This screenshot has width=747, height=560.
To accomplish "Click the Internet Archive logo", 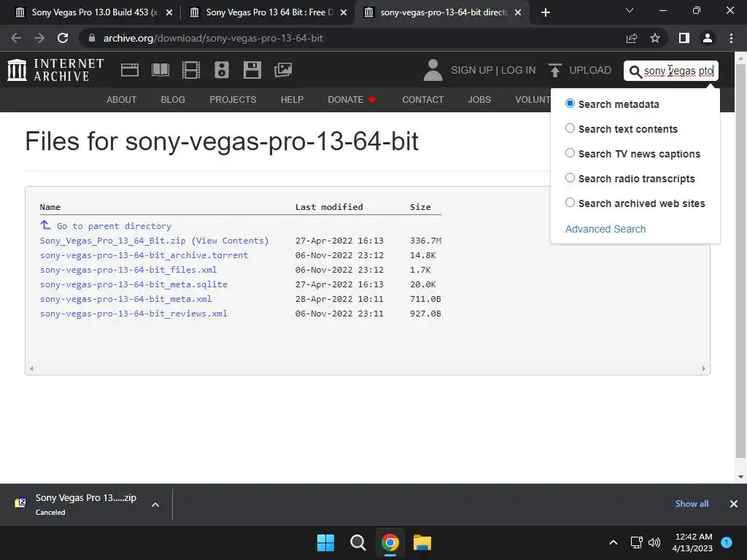I will pyautogui.click(x=55, y=70).
